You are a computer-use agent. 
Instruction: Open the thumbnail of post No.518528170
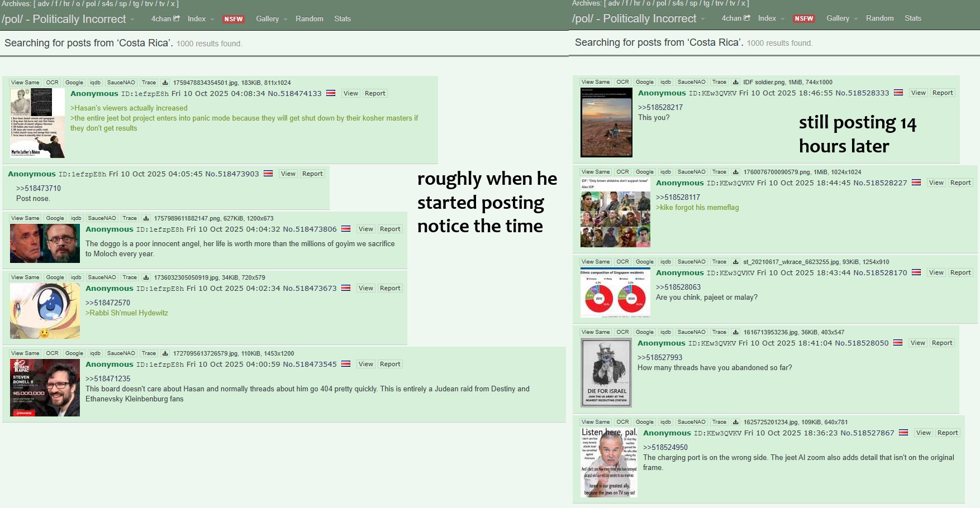(x=615, y=293)
